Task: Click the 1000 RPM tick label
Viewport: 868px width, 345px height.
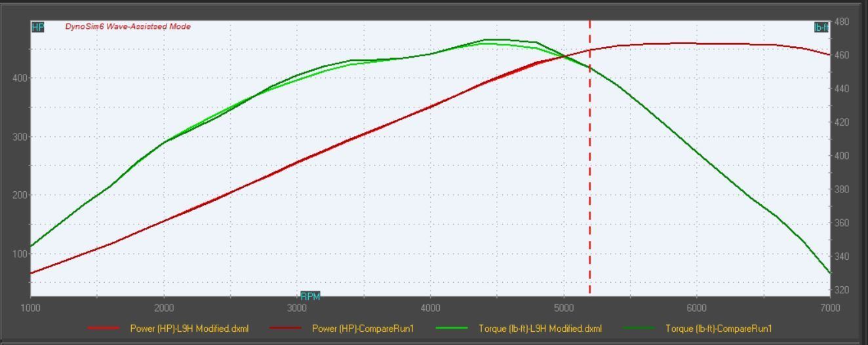Action: point(31,308)
